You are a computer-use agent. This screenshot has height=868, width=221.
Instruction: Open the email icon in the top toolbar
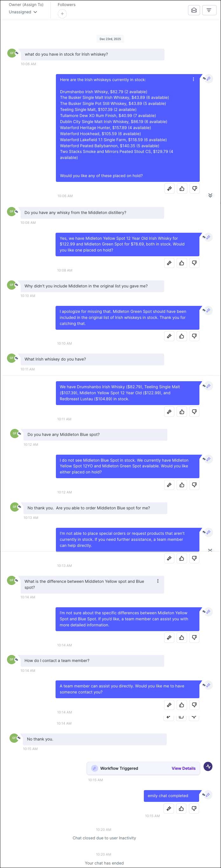[194, 10]
